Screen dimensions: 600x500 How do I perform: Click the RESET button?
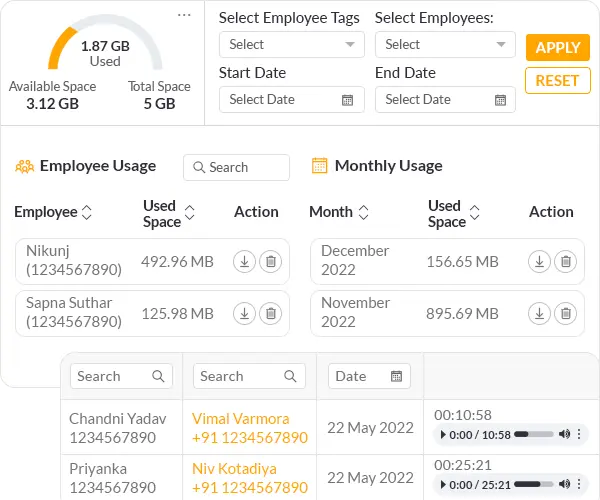click(x=558, y=81)
